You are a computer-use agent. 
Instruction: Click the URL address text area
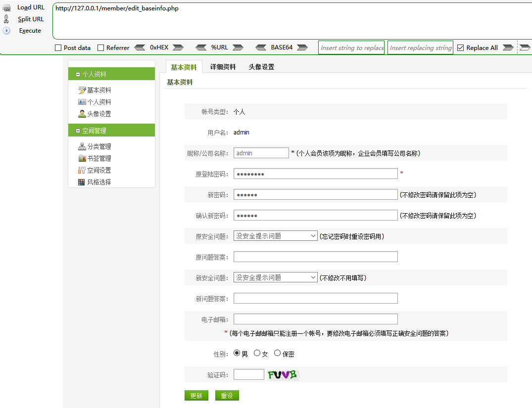[292, 21]
